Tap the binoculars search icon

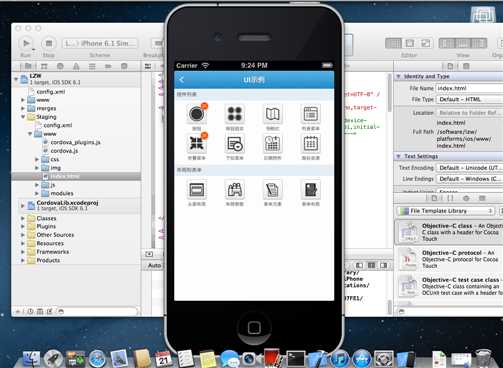[x=235, y=190]
